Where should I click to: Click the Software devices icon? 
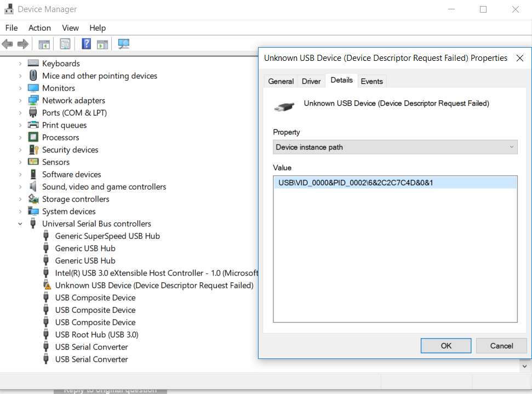tap(33, 174)
